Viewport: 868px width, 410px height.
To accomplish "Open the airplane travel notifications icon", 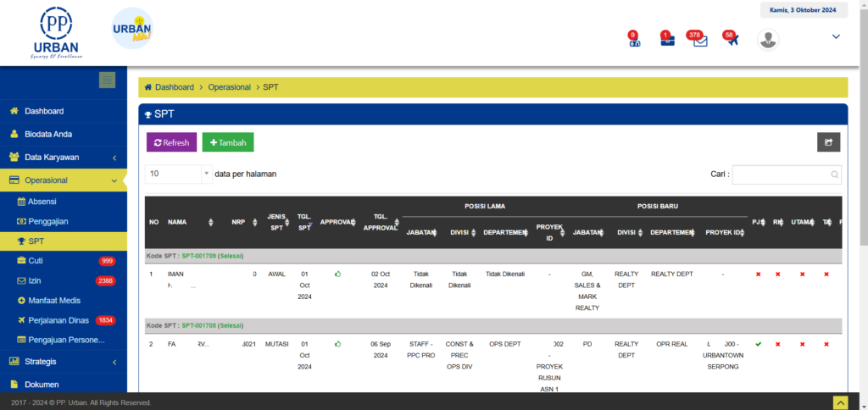I will point(732,40).
